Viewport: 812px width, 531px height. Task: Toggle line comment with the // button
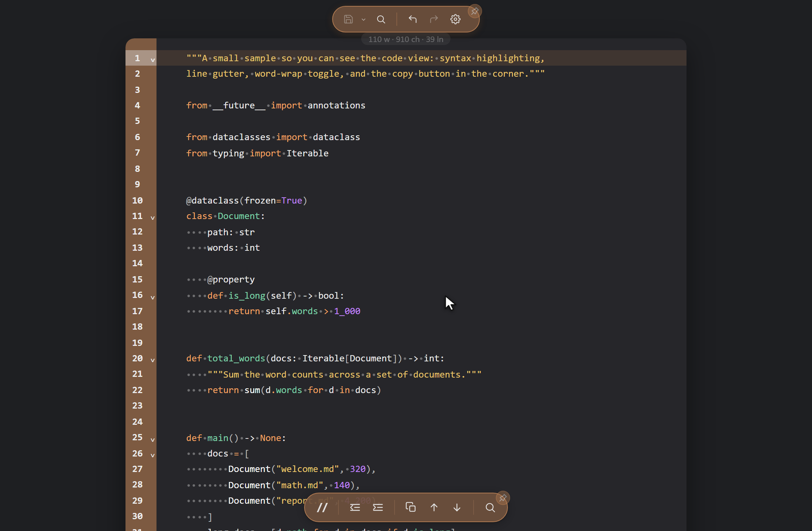point(322,507)
